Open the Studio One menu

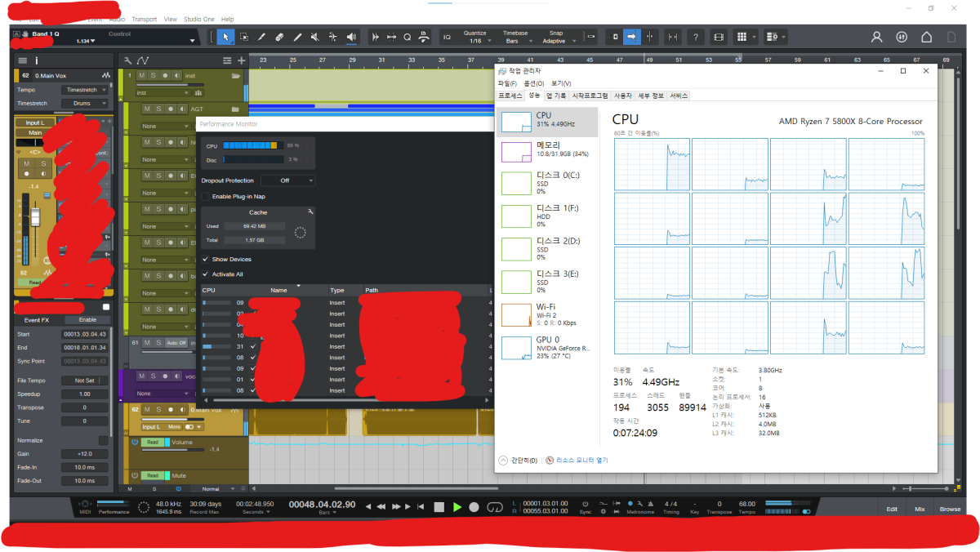coord(199,19)
